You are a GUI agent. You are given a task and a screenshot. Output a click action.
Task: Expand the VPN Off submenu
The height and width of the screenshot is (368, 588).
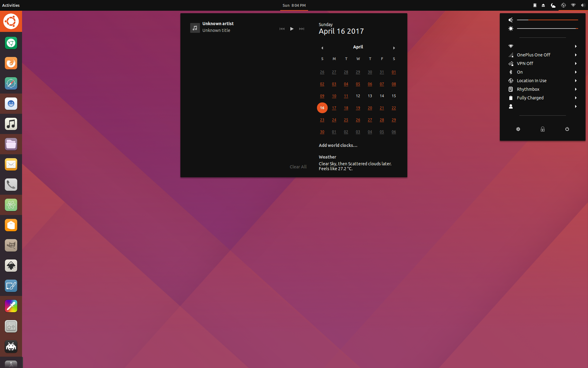click(x=543, y=63)
